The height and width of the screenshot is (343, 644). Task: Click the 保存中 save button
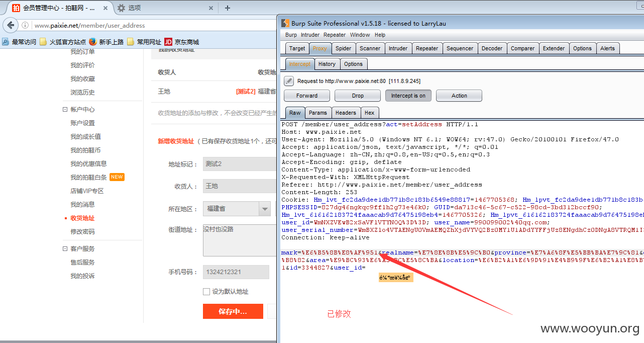coord(233,311)
